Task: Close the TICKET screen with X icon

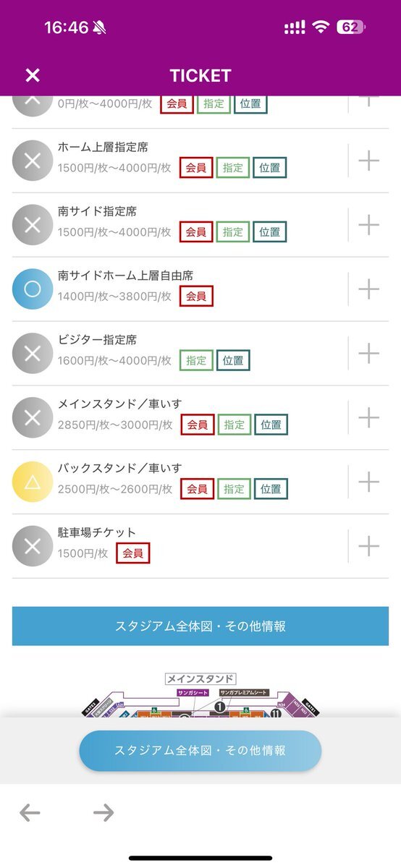Action: tap(33, 75)
